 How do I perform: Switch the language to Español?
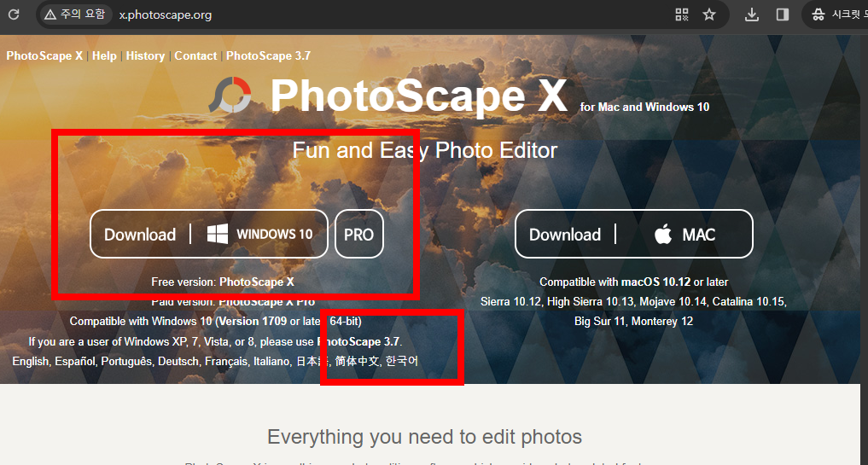pos(76,362)
